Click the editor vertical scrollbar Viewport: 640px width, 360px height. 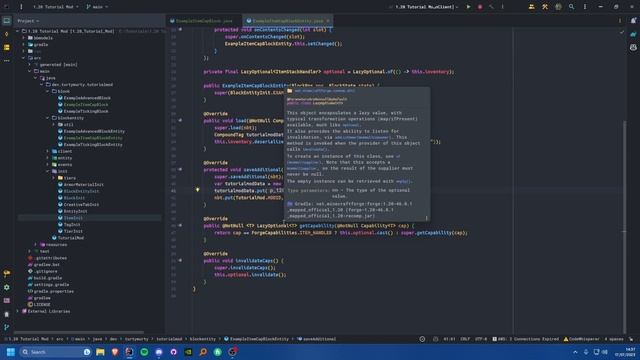click(624, 227)
